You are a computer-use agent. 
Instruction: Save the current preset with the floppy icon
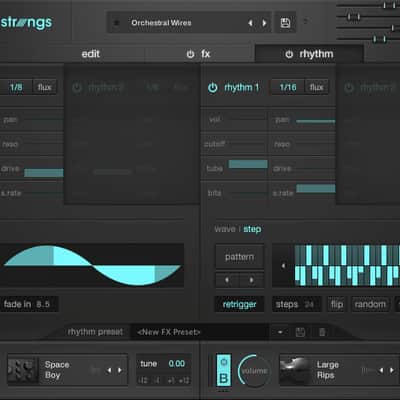point(285,23)
